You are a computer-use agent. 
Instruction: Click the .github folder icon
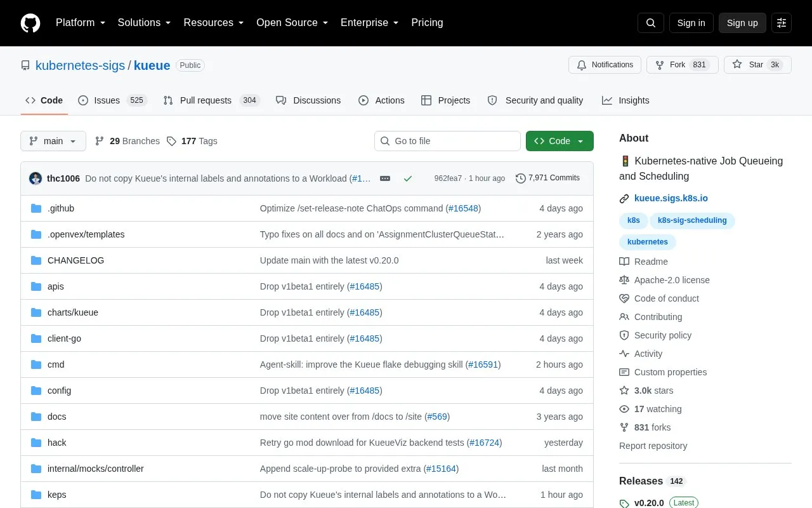point(36,208)
